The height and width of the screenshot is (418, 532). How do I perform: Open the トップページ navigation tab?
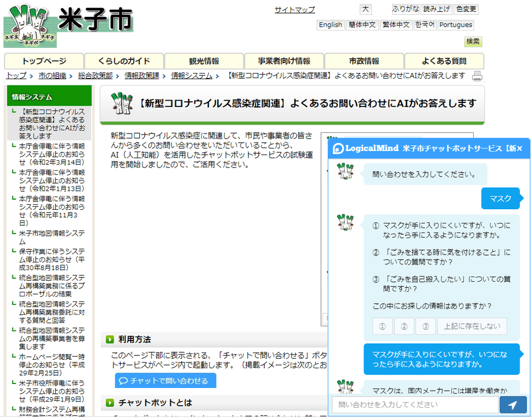click(x=44, y=61)
